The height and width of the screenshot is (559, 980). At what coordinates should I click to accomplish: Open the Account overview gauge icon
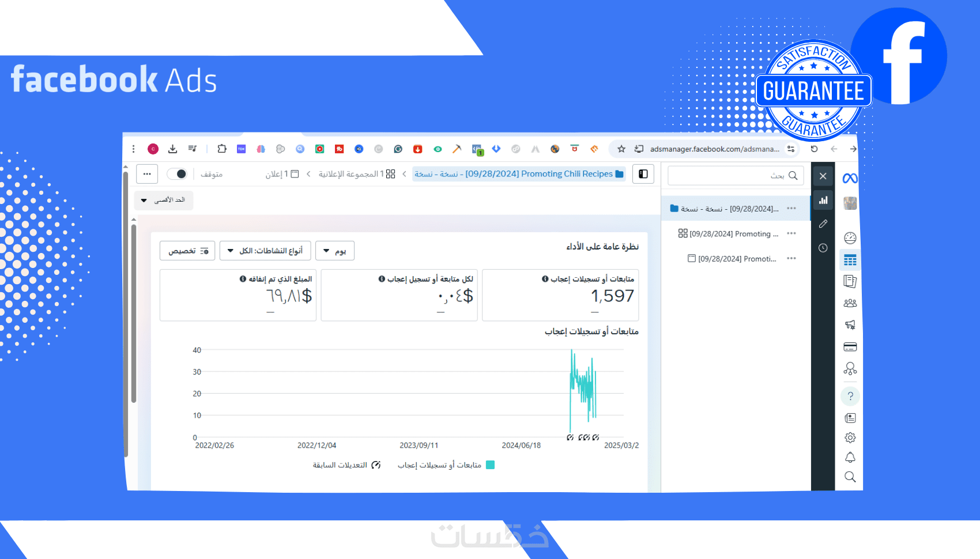click(850, 238)
